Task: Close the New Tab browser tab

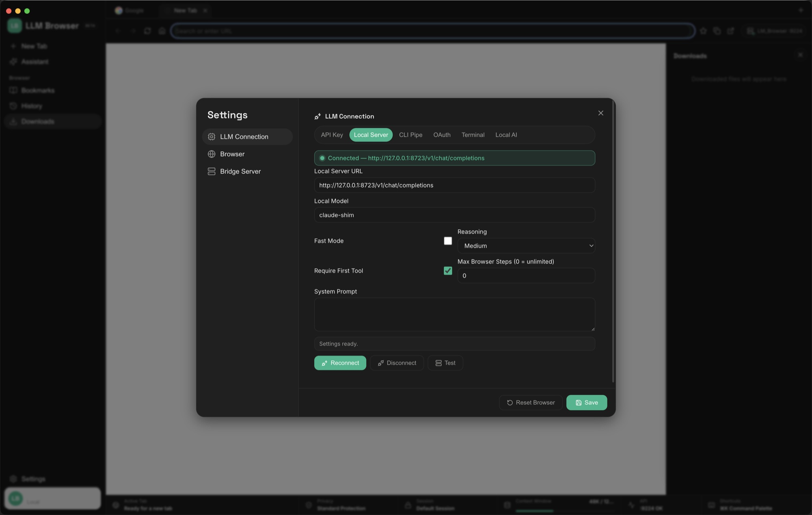Action: click(205, 11)
